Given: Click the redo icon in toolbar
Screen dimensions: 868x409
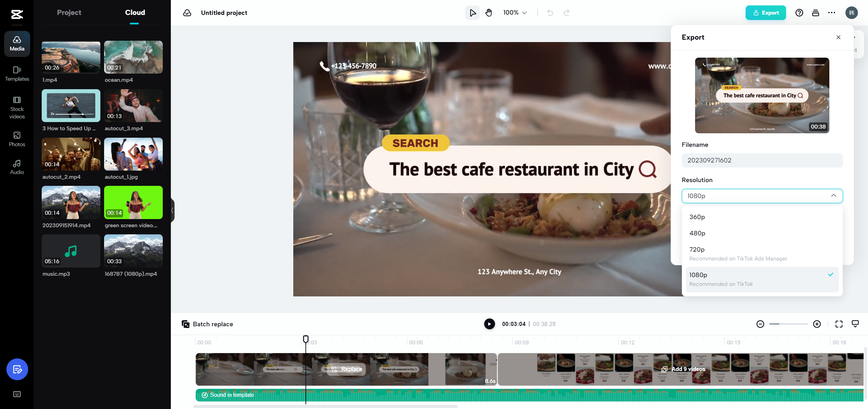Looking at the screenshot, I should [x=566, y=12].
